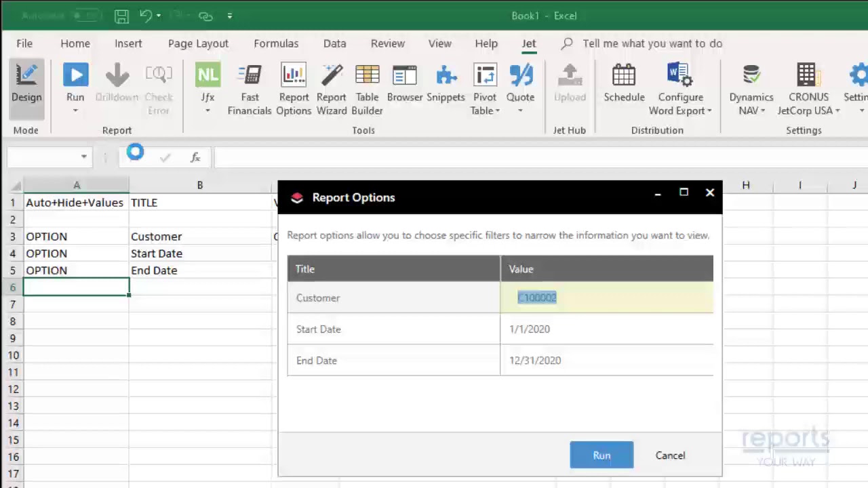Screen dimensions: 868x488
Task: Switch to the View tab
Action: pos(439,43)
